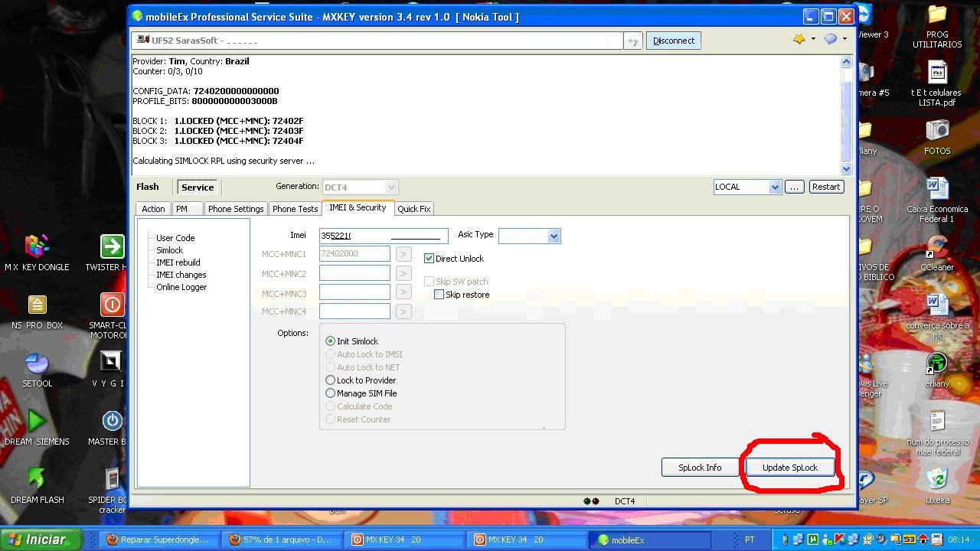Open MX KEY DONGLE desktop icon
The width and height of the screenshot is (980, 551).
click(37, 253)
